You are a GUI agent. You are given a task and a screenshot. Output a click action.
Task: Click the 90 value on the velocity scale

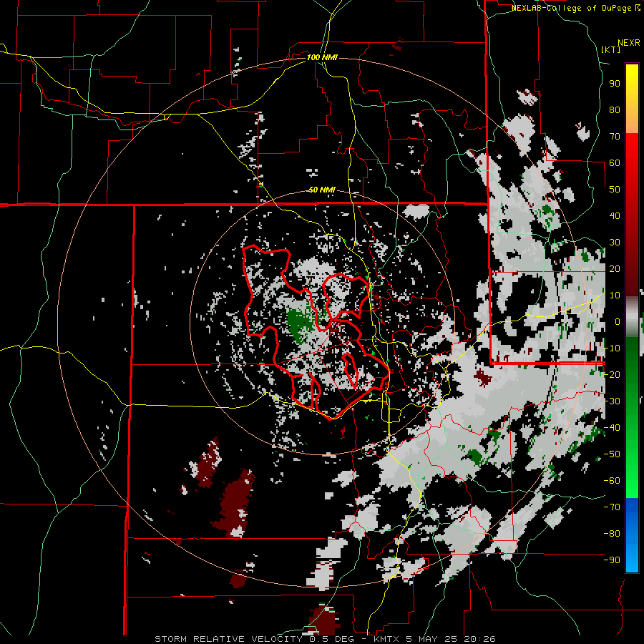pos(615,84)
